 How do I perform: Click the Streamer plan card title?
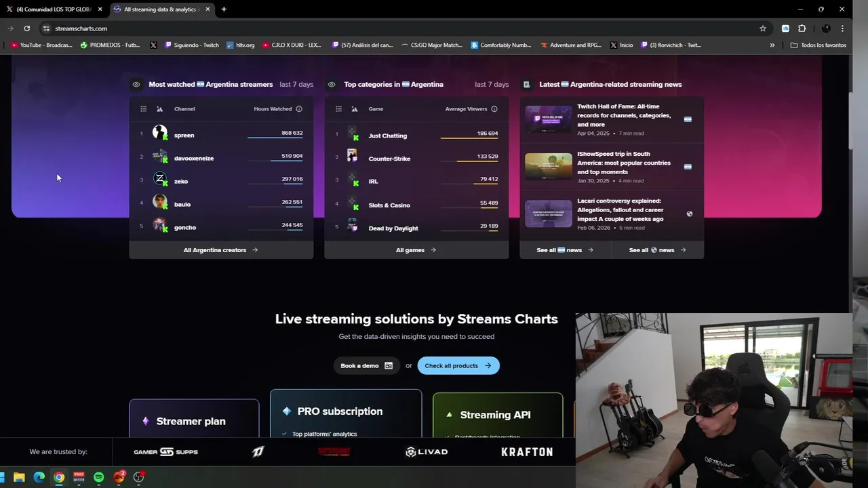[191, 422]
